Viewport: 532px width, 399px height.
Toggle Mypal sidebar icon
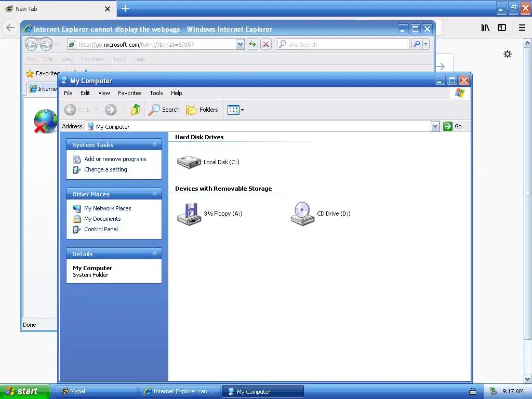[x=502, y=28]
